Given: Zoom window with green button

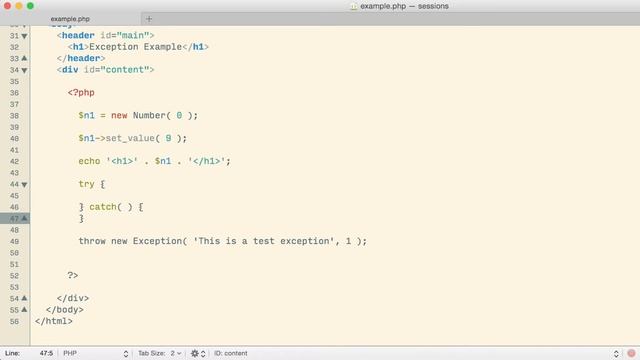Looking at the screenshot, I should pyautogui.click(x=30, y=6).
